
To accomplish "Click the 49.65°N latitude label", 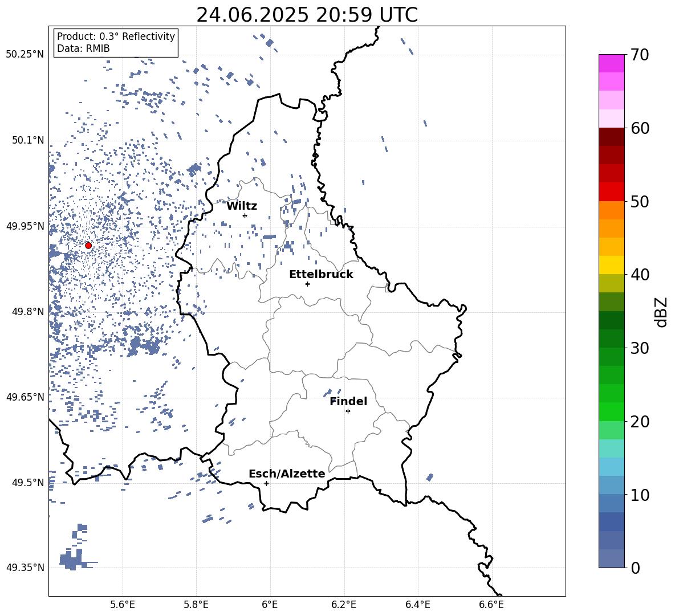I will (x=25, y=397).
